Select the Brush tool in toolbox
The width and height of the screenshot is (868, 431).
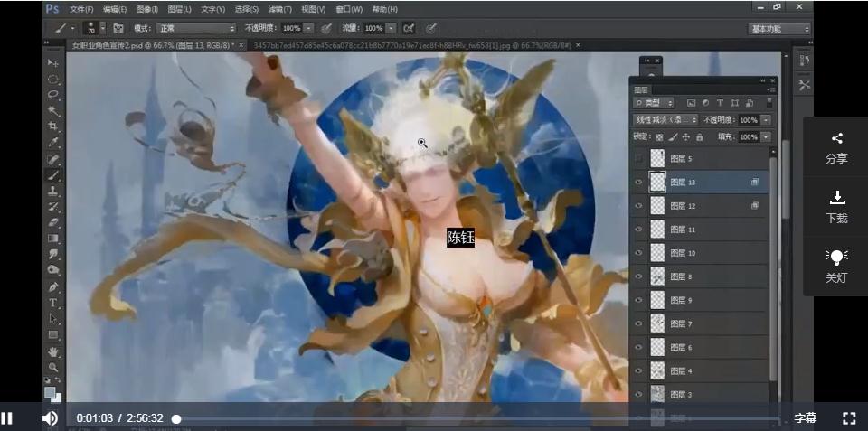(x=53, y=175)
